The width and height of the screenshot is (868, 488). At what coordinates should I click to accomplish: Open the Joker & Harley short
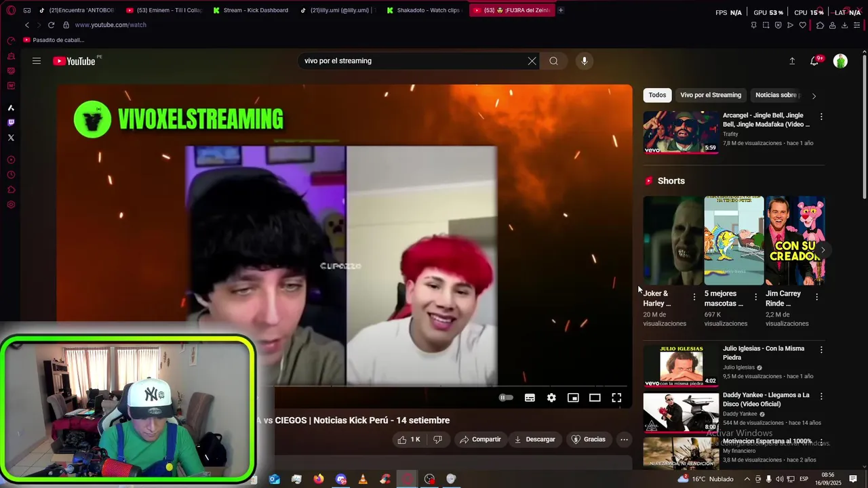[673, 241]
